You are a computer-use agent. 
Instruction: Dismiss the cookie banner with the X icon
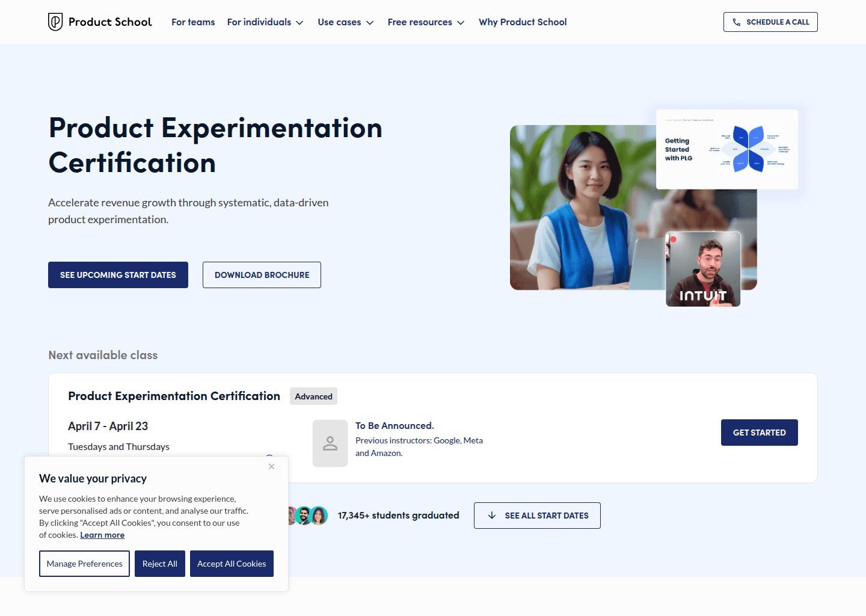(x=271, y=466)
